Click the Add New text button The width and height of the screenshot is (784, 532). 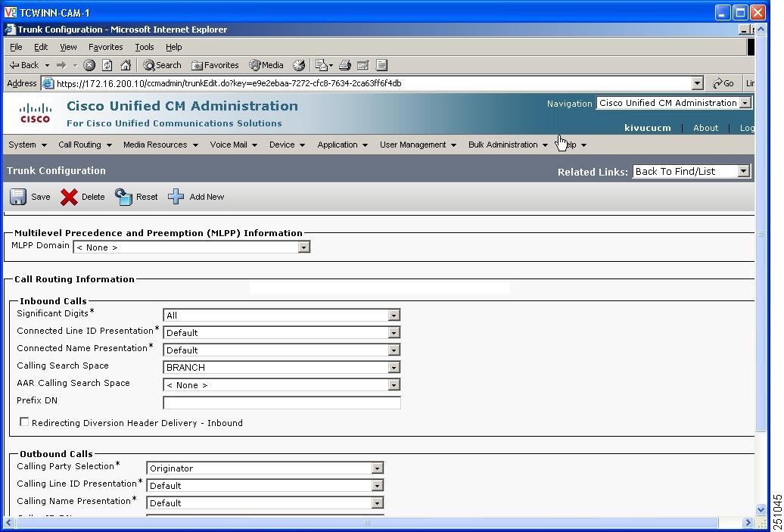(207, 197)
